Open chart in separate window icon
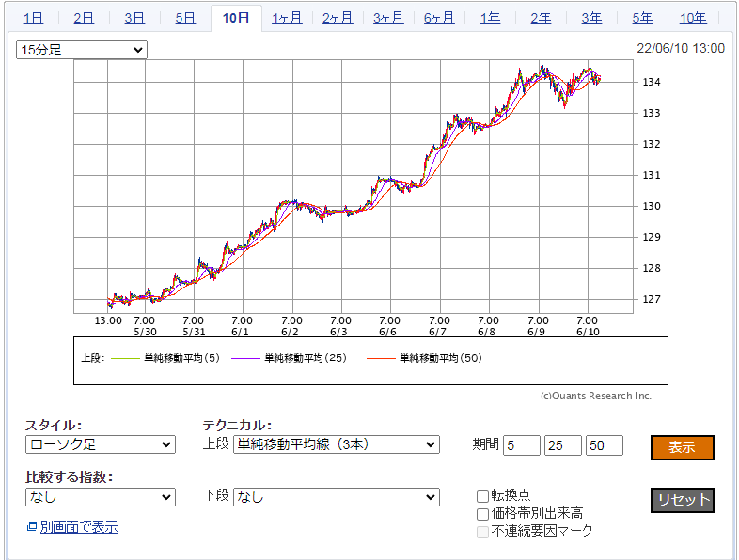This screenshot has height=560, width=739. [32, 527]
